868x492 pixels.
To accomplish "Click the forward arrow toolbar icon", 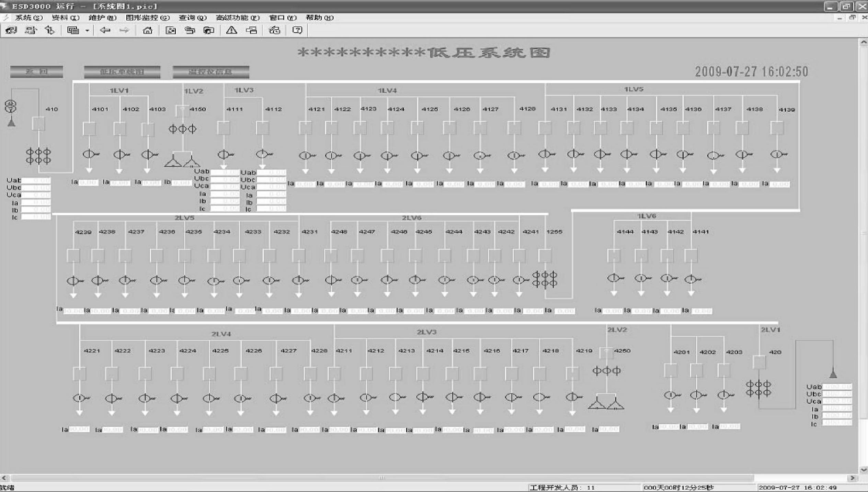I will click(124, 30).
